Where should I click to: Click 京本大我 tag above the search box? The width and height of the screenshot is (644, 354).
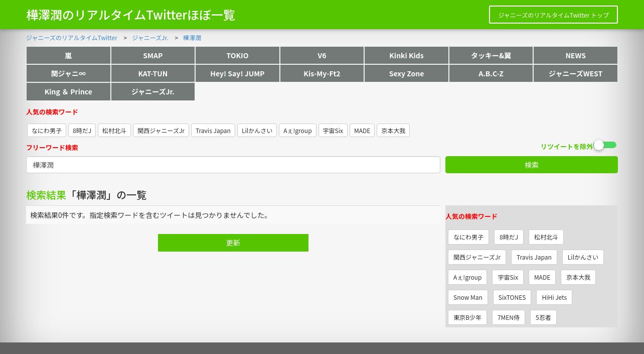pos(393,131)
